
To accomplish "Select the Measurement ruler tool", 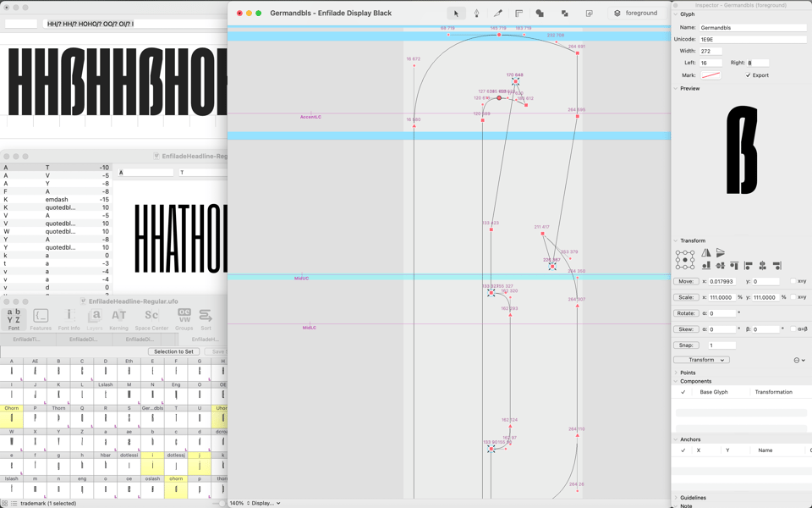I will click(x=518, y=14).
